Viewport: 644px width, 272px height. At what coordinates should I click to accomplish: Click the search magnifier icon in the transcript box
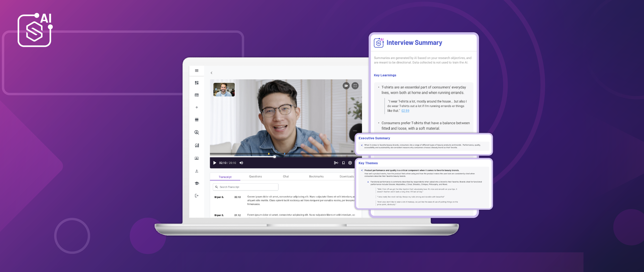(217, 187)
